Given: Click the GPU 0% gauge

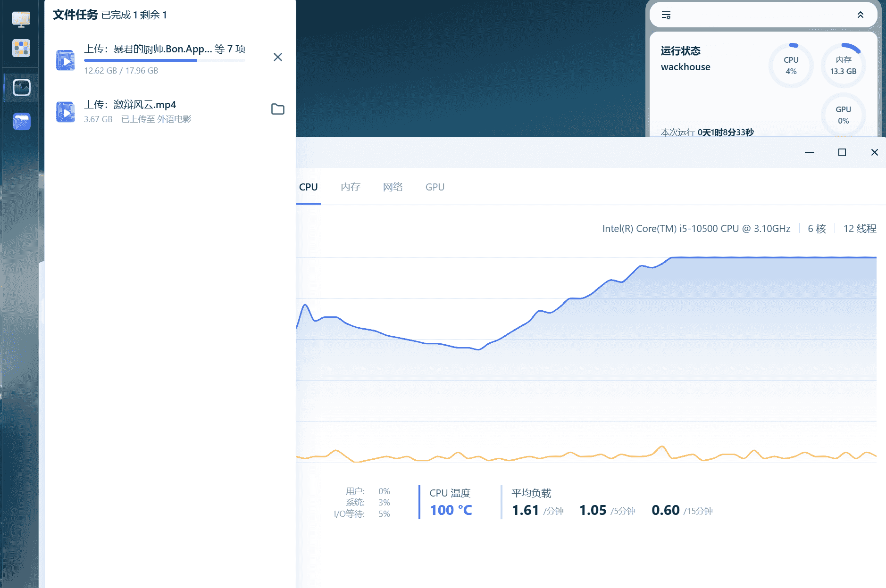Looking at the screenshot, I should coord(844,115).
